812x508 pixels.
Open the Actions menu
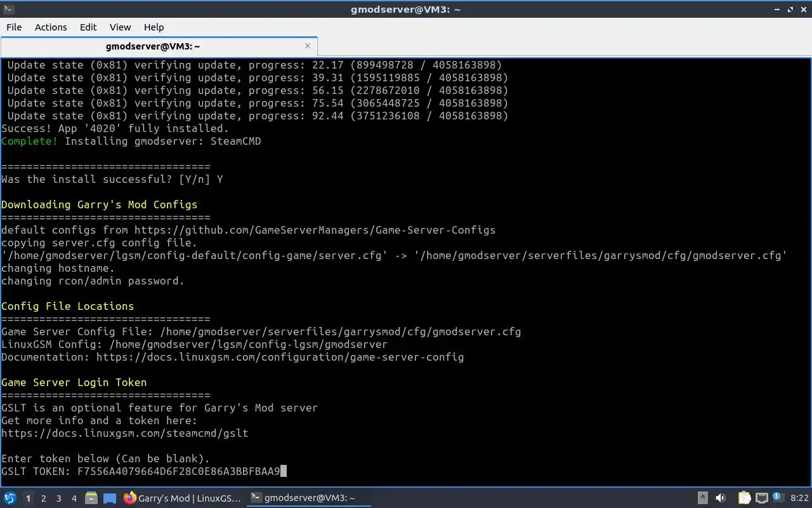pos(51,27)
